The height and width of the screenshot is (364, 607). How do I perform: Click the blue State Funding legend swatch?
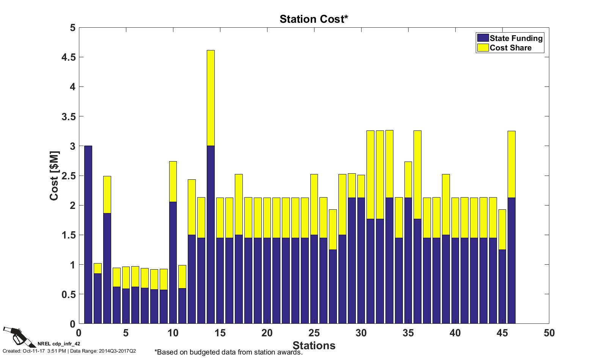(483, 38)
